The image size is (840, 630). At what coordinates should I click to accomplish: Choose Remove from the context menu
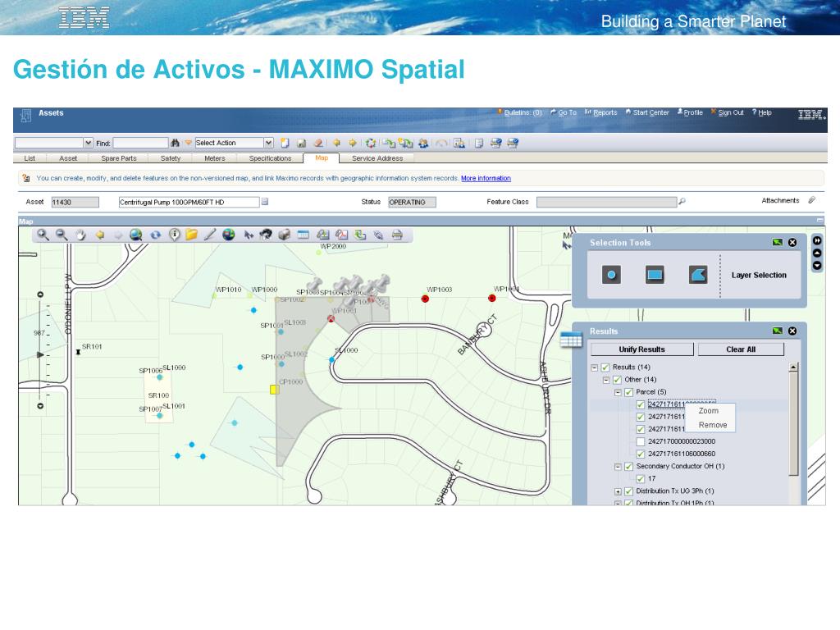[713, 425]
